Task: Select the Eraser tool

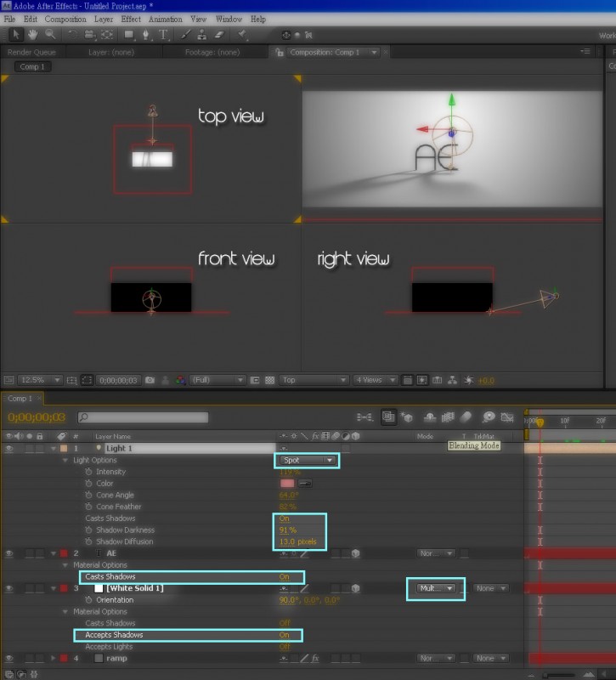Action: click(220, 34)
